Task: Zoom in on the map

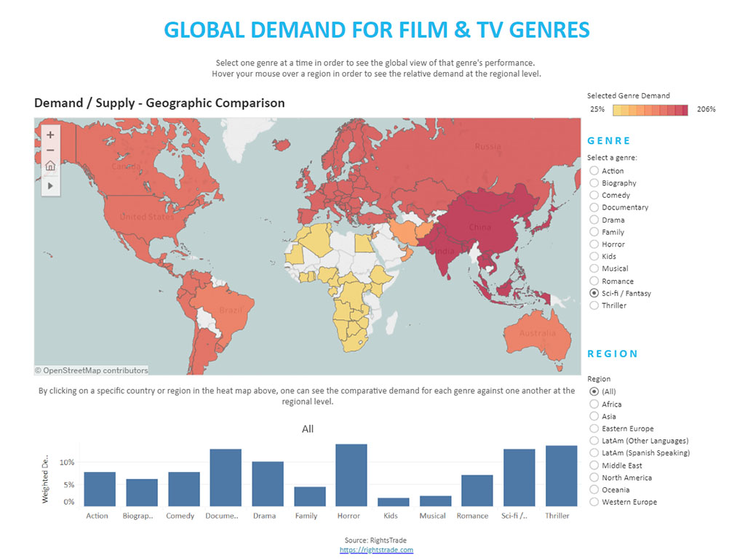Action: coord(50,135)
